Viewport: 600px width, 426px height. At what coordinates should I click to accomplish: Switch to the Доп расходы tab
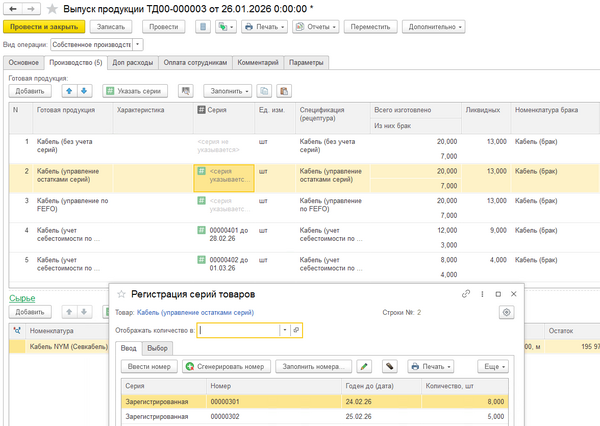(132, 62)
